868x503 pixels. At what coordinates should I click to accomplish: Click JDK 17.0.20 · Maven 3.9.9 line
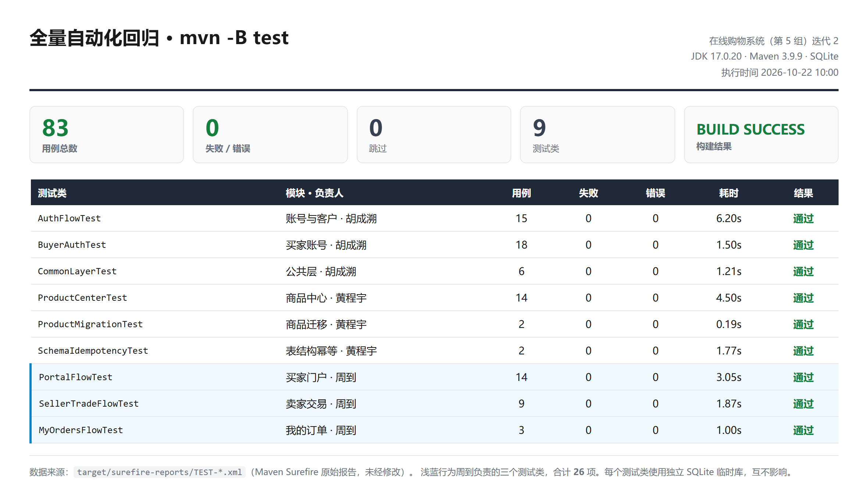click(x=765, y=56)
